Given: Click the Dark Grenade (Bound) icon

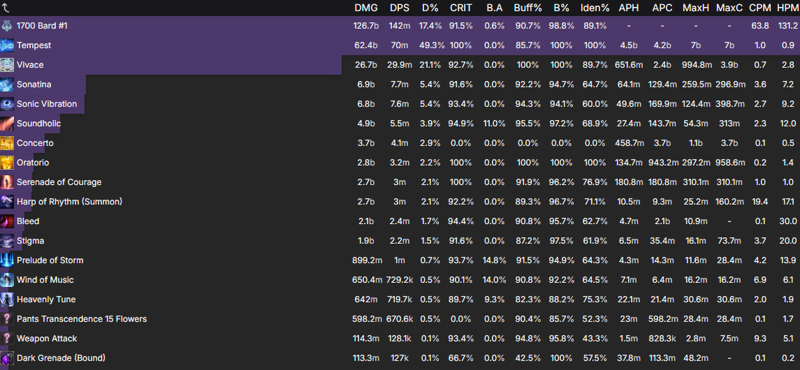Looking at the screenshot, I should [7, 358].
